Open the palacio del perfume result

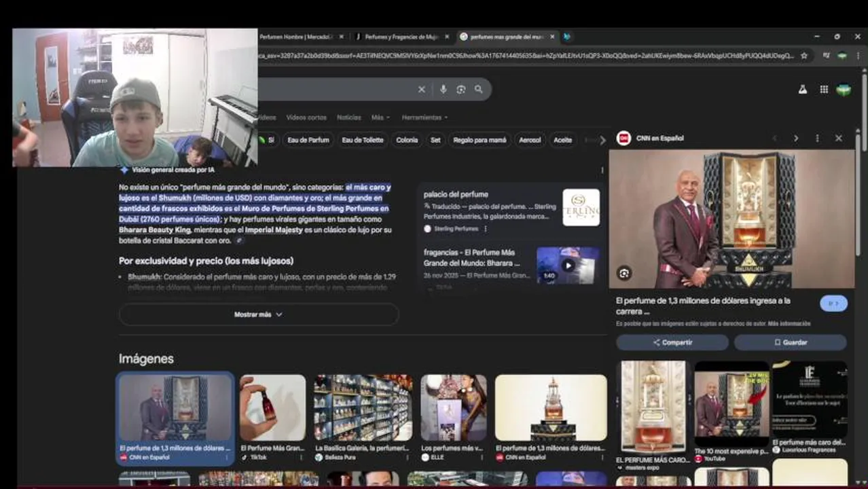(x=456, y=194)
